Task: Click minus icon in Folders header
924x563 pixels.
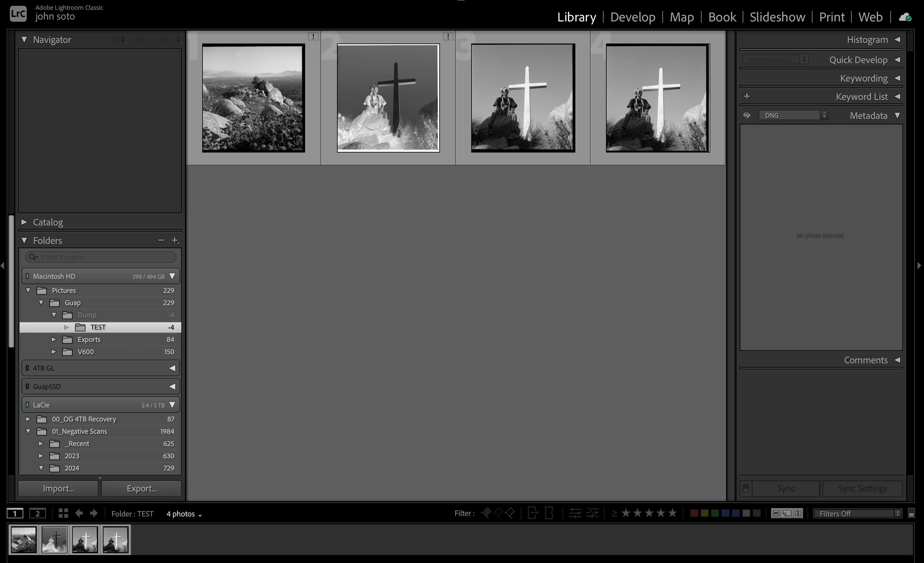Action: point(161,240)
